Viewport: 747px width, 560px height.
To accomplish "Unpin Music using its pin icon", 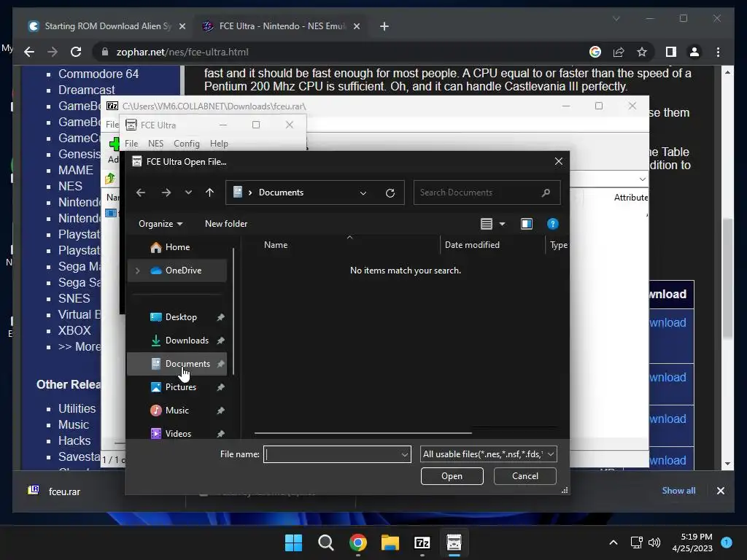I will point(220,411).
